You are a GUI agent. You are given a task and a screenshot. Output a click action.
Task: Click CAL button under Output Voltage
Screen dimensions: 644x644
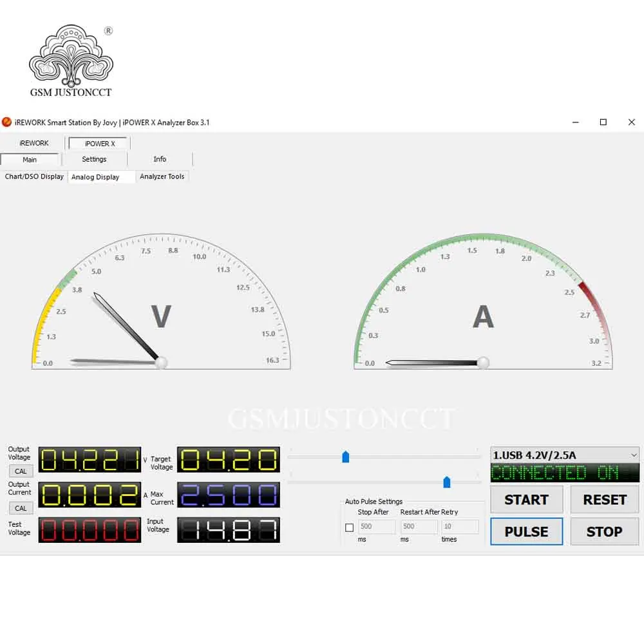tap(21, 471)
